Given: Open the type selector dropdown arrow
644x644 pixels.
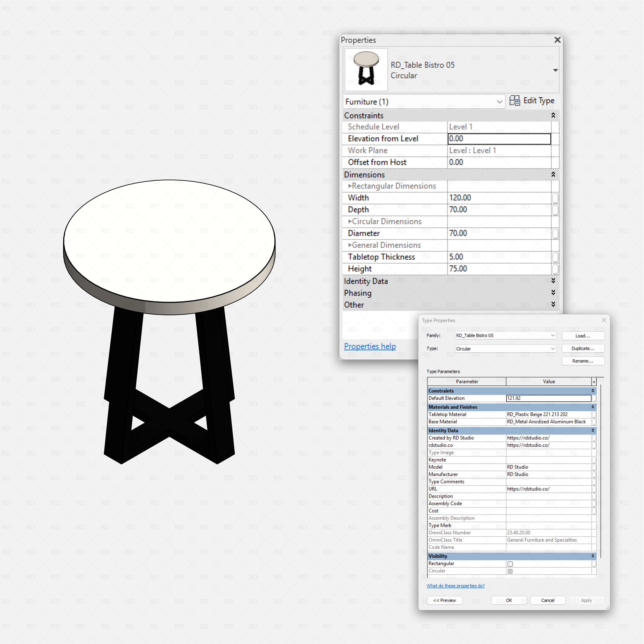Looking at the screenshot, I should pyautogui.click(x=555, y=70).
